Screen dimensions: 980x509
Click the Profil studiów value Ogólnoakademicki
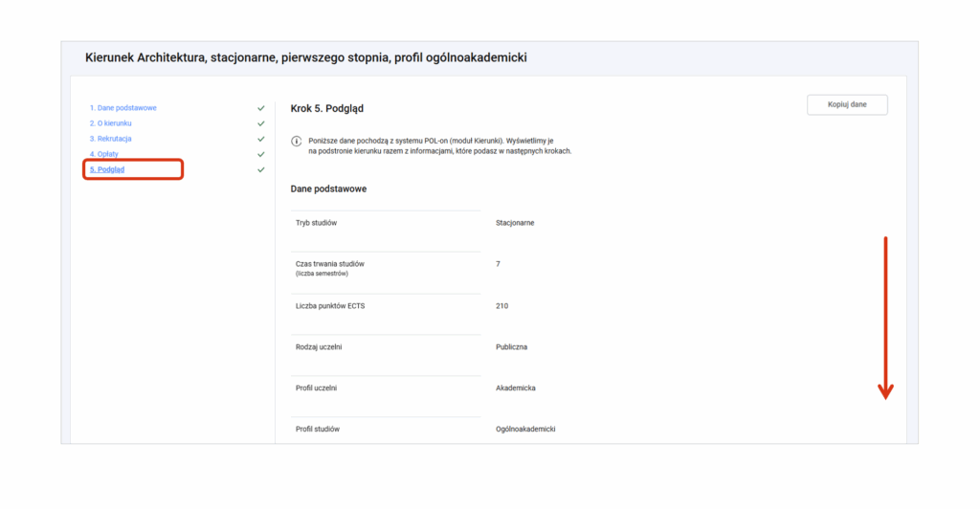point(525,429)
